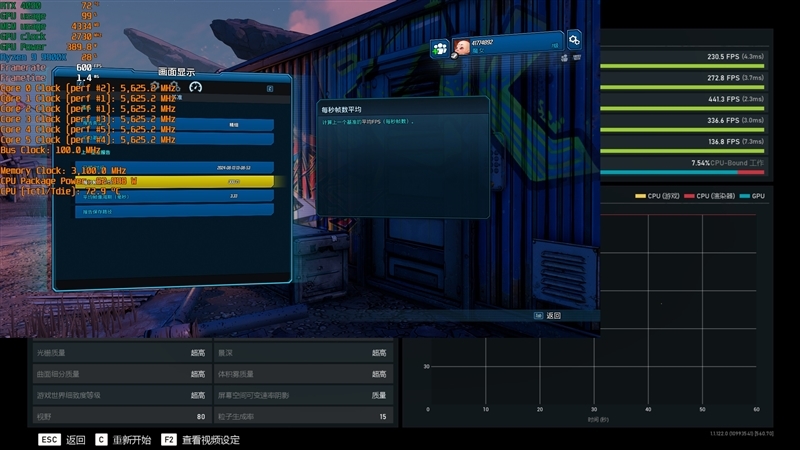
Task: Click the teal GPU legend swatch
Action: point(744,196)
